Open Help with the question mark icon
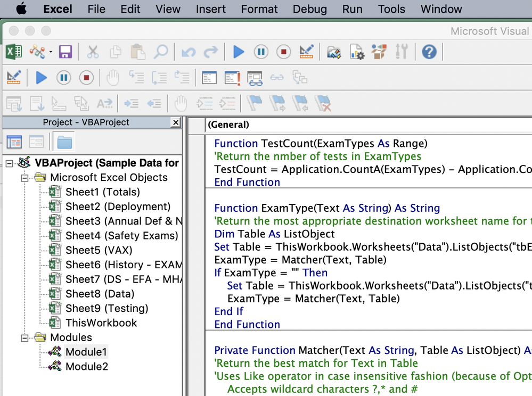 pos(429,52)
